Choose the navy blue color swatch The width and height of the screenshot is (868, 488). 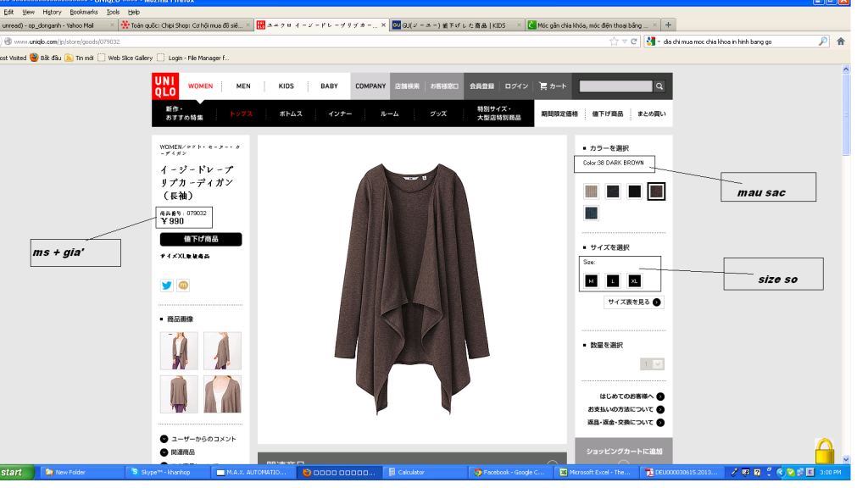click(591, 213)
